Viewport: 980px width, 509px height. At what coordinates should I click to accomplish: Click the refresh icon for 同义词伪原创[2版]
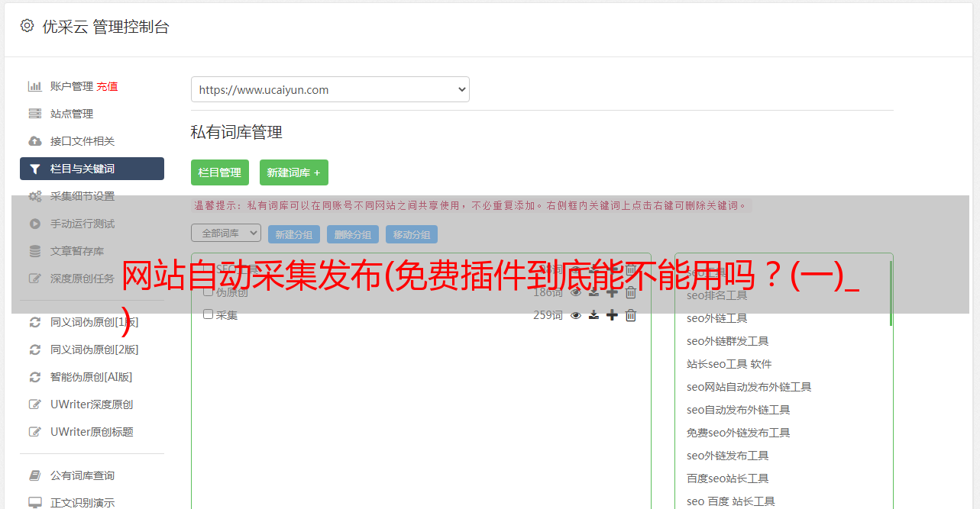point(34,350)
